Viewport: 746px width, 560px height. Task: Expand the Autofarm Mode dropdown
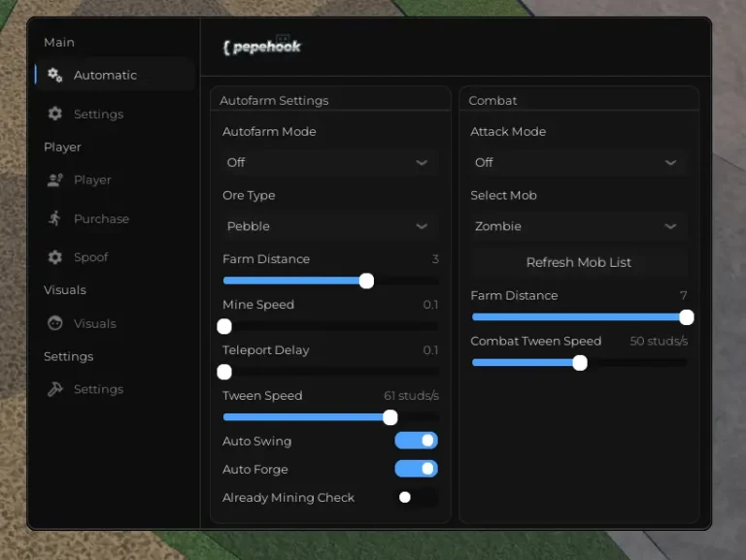click(x=328, y=162)
